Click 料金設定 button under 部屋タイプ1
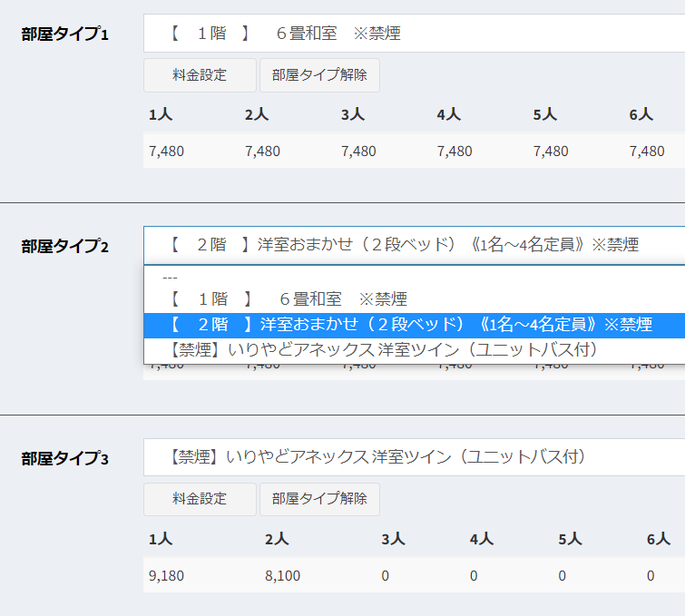The image size is (685, 616). click(200, 75)
